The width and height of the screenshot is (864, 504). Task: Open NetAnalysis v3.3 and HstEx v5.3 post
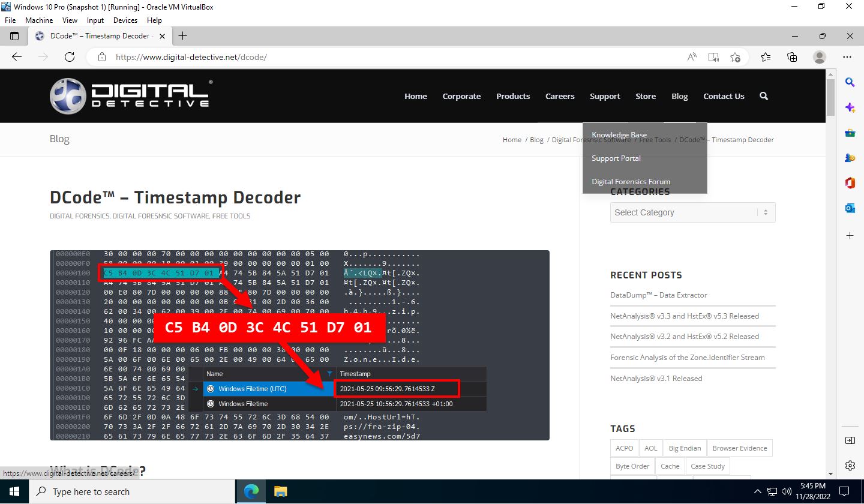(x=685, y=316)
